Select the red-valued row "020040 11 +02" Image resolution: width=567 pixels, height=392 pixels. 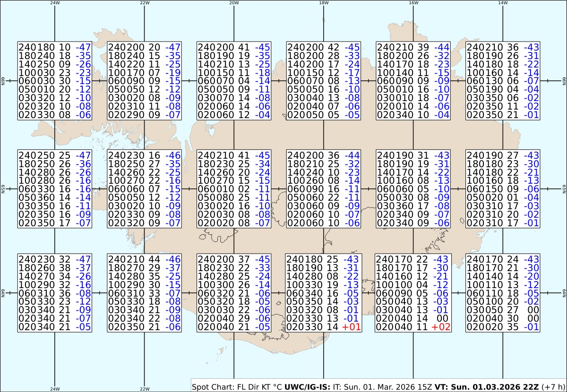[413, 327]
